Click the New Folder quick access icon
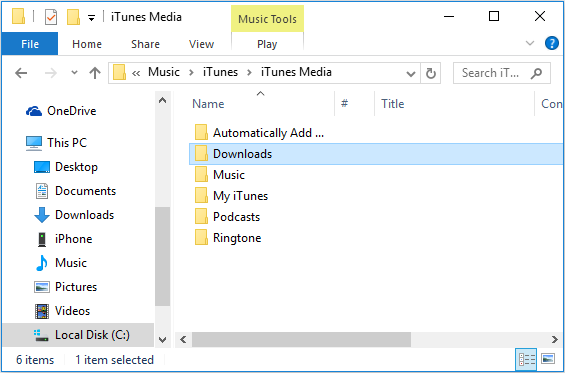The width and height of the screenshot is (565, 373). 73,17
